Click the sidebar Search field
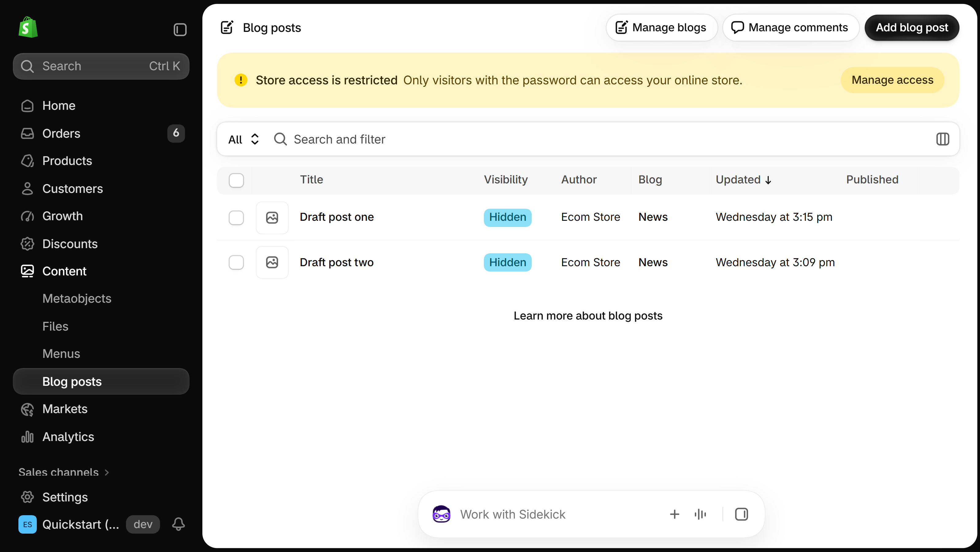This screenshot has width=980, height=552. (101, 66)
